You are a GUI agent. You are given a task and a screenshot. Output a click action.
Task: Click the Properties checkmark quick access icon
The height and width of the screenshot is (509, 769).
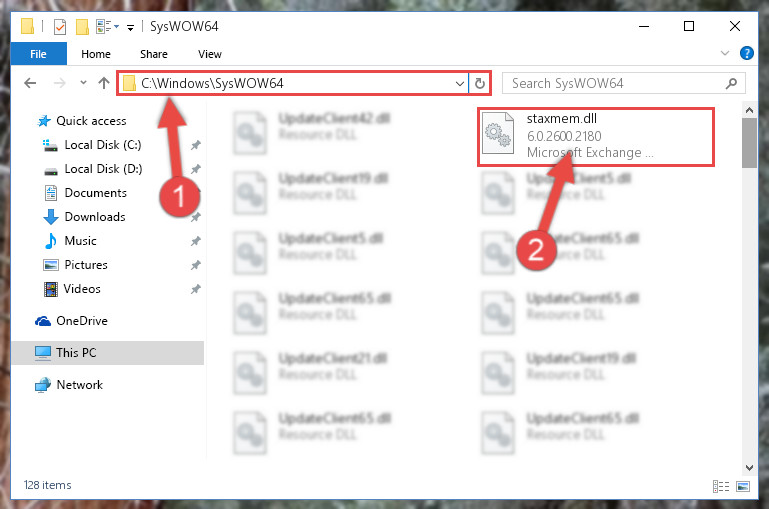point(59,26)
